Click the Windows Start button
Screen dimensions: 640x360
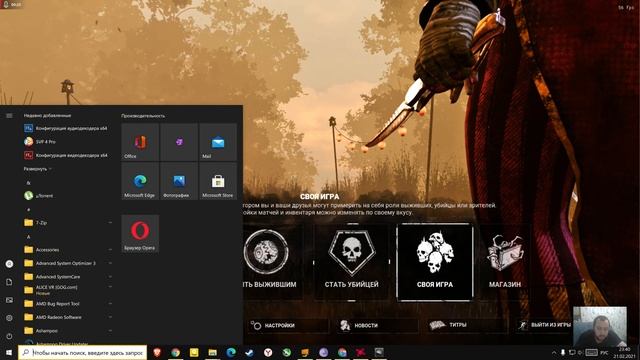(x=9, y=352)
